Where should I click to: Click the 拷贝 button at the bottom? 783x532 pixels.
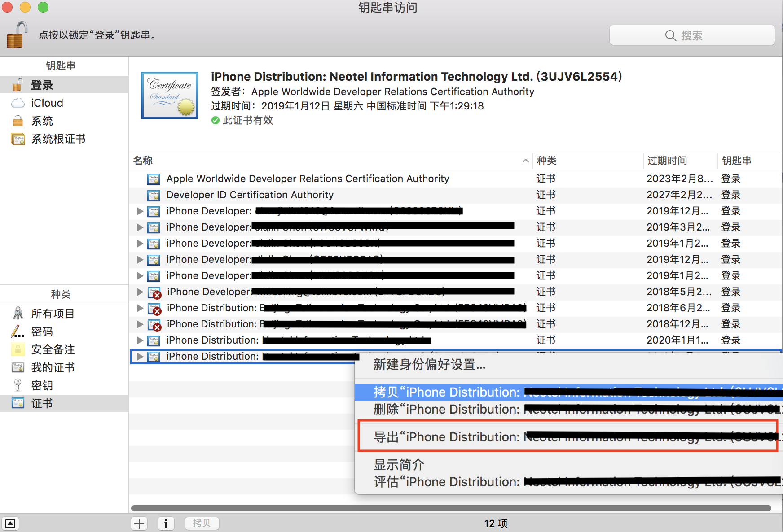pyautogui.click(x=202, y=523)
